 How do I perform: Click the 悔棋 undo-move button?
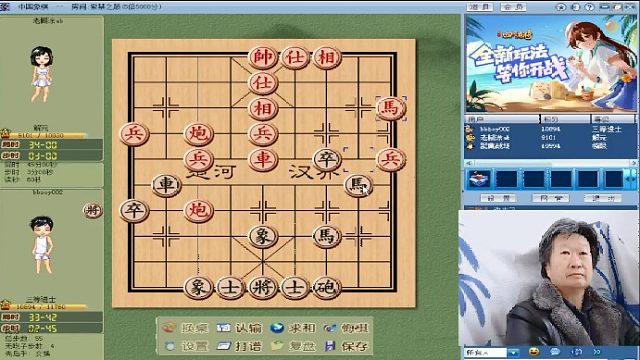346,328
